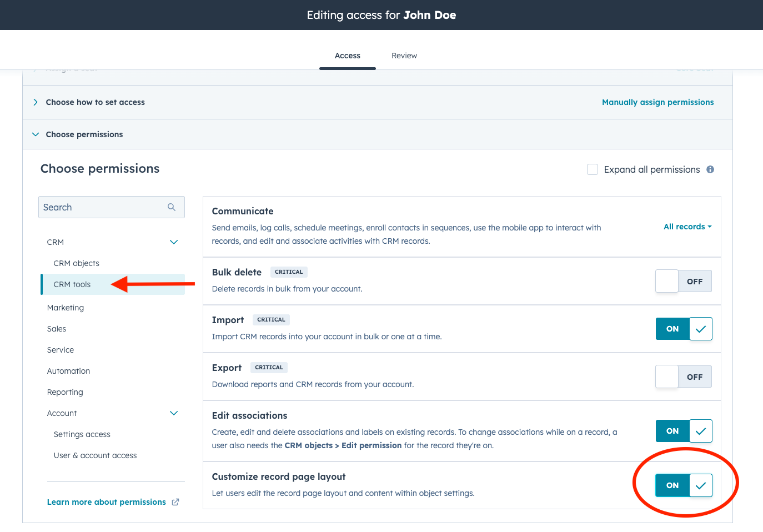This screenshot has height=532, width=763.
Task: Switch off the Edit associations toggle
Action: click(684, 431)
